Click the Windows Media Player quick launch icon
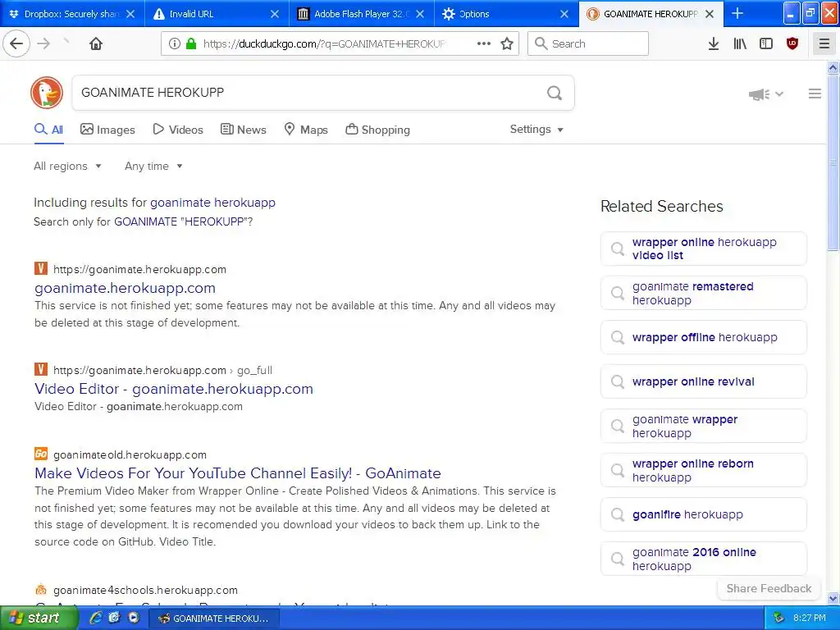 (x=134, y=618)
